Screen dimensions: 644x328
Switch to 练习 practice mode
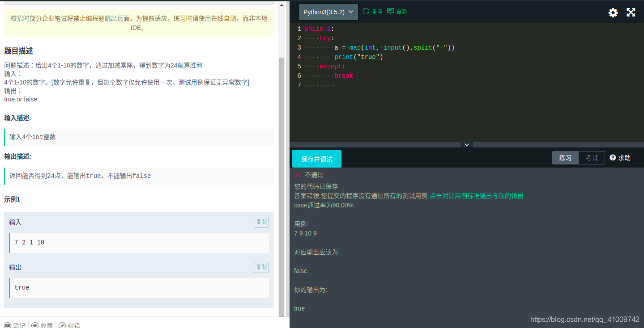pyautogui.click(x=565, y=158)
